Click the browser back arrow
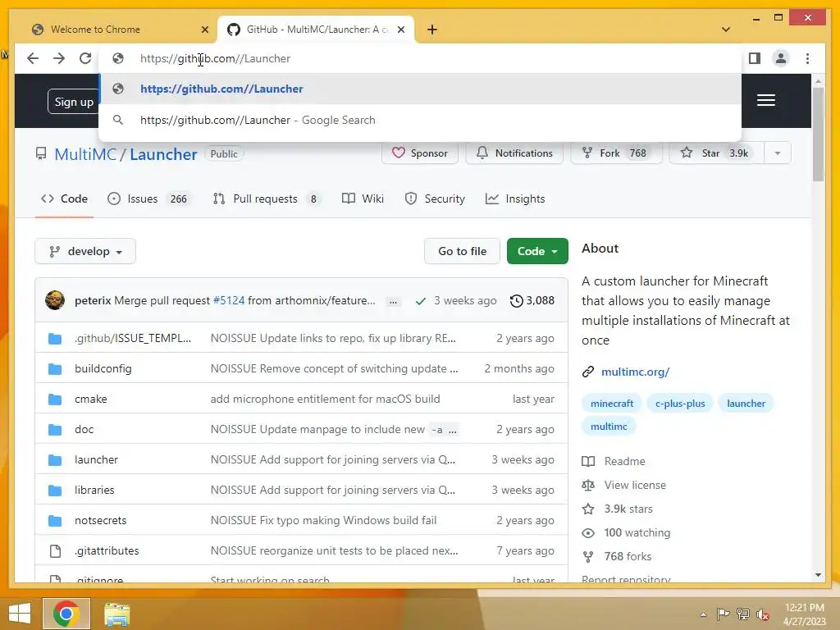Screen dimensions: 840x630 tap(33, 58)
